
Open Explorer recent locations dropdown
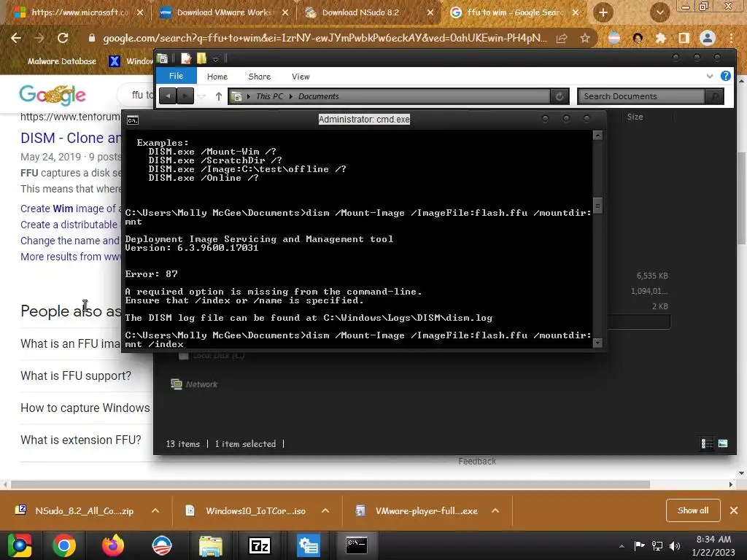point(202,97)
